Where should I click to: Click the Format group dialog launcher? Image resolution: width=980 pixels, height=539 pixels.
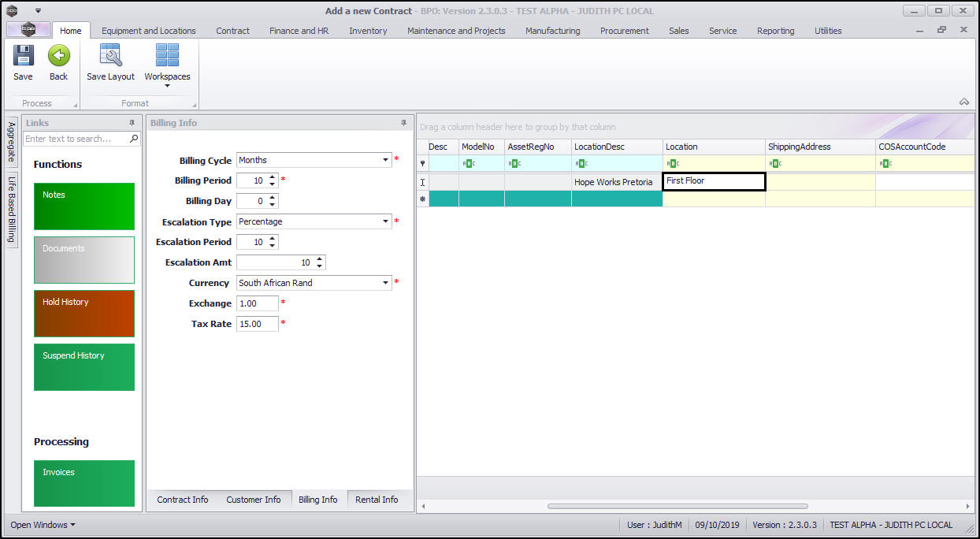(x=194, y=105)
